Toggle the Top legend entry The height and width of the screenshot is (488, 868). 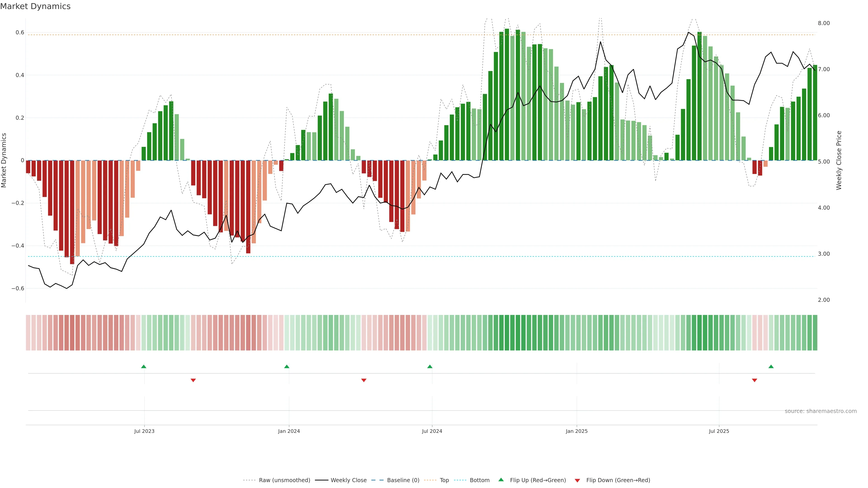click(444, 480)
